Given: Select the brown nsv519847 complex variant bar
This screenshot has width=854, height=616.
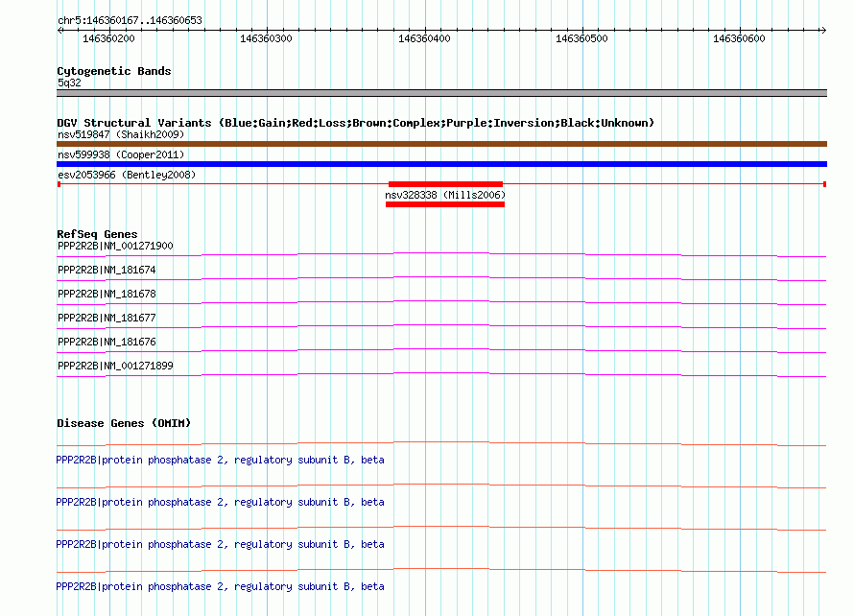Looking at the screenshot, I should 441,144.
